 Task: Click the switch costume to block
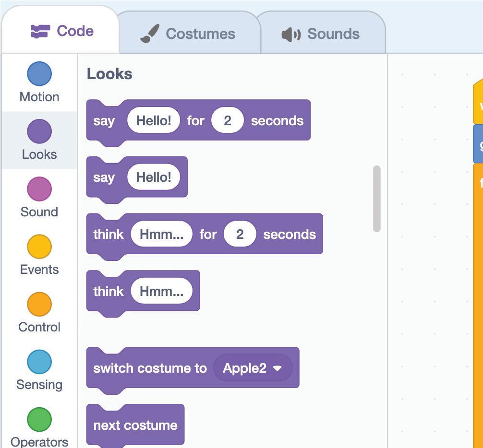point(150,368)
